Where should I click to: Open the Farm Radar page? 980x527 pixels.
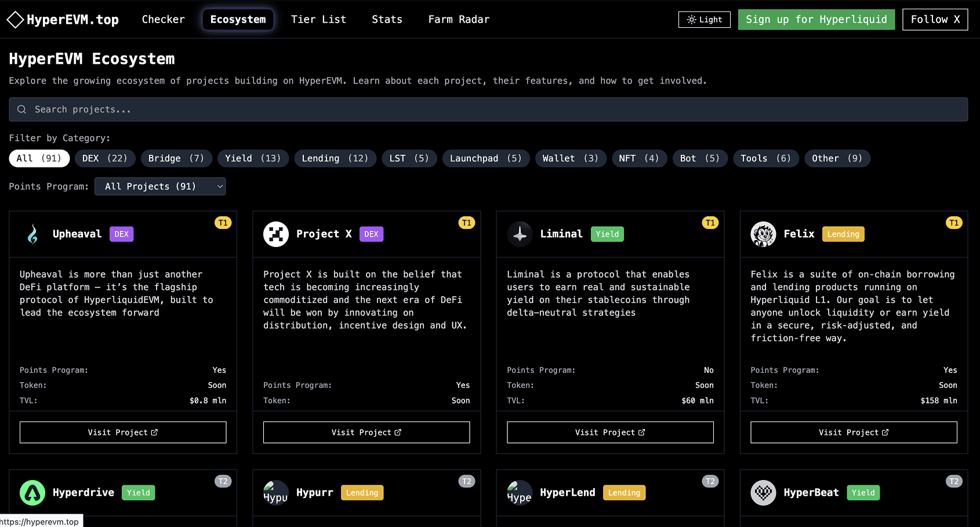[x=459, y=19]
